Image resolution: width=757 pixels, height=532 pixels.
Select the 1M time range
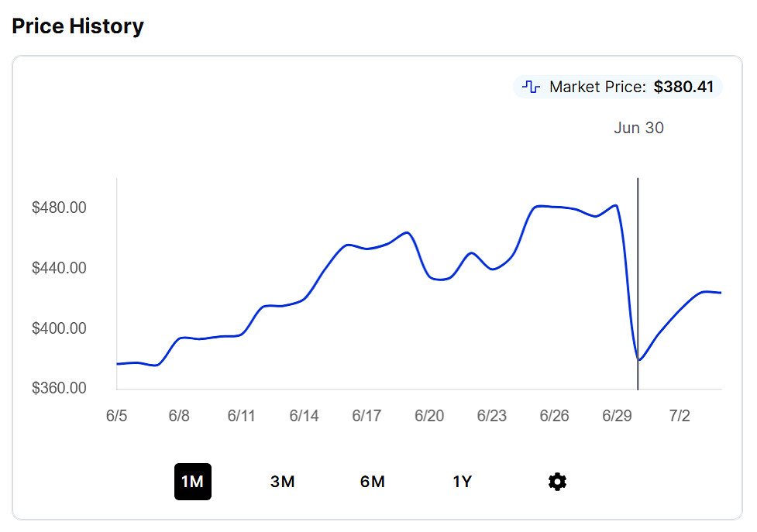192,482
